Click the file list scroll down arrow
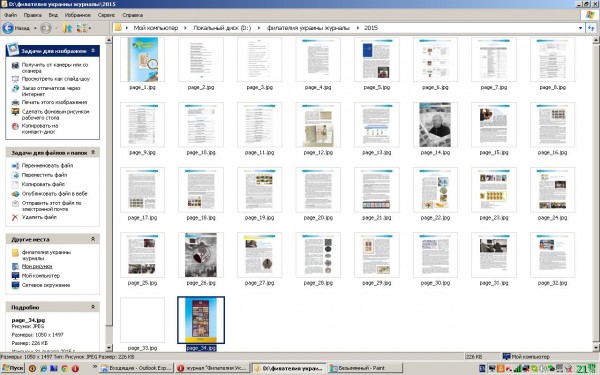Screen dimensions: 600x375 click(596, 348)
